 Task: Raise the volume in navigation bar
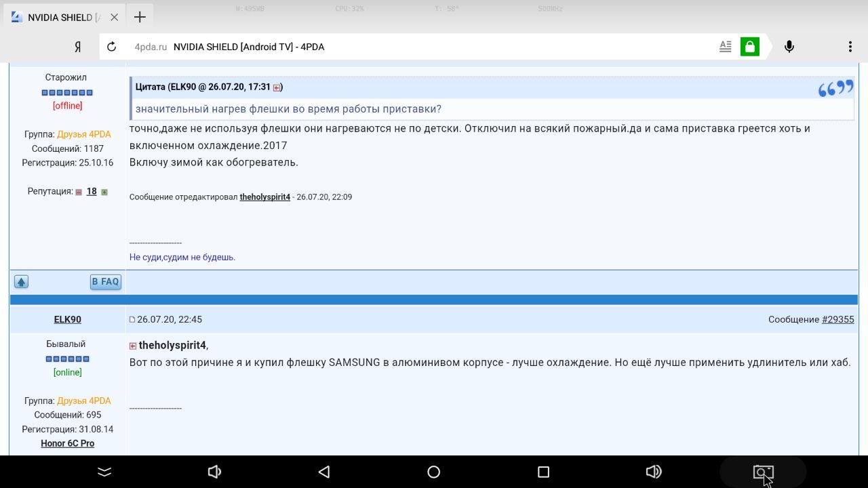[654, 472]
